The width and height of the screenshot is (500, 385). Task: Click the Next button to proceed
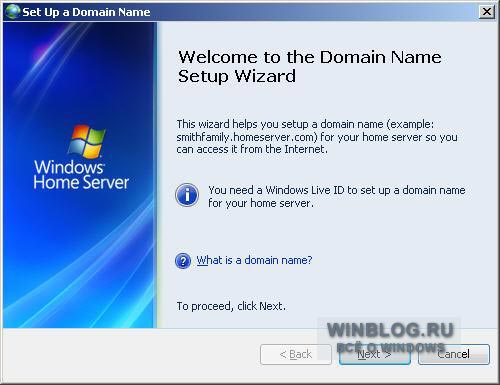(375, 354)
